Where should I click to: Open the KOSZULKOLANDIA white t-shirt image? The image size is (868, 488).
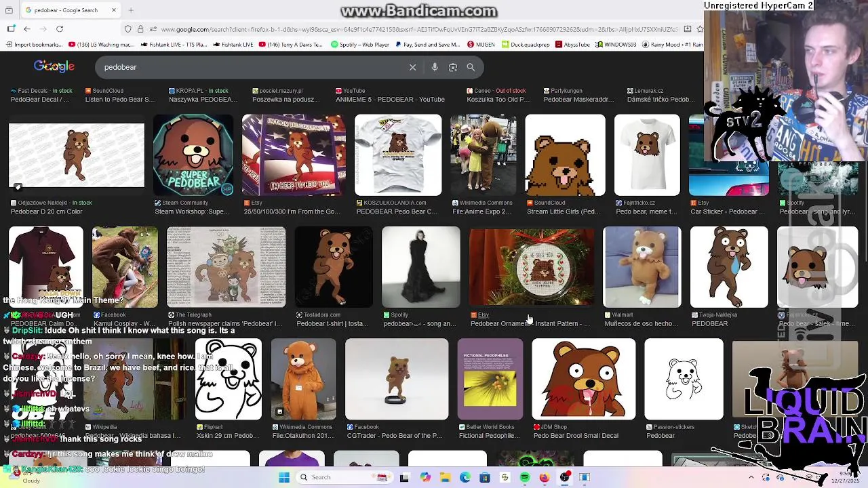(x=398, y=155)
